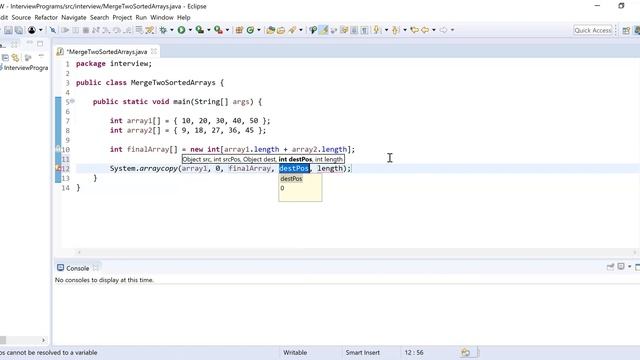Click the round black-and-white profile toolbar icon
The height and width of the screenshot is (360, 640).
(31, 30)
